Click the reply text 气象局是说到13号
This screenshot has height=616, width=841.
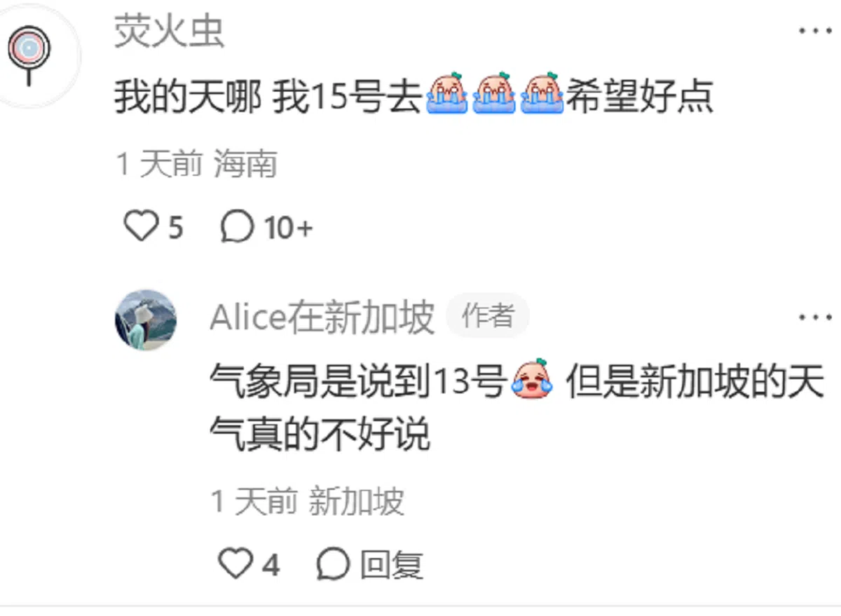pos(359,383)
